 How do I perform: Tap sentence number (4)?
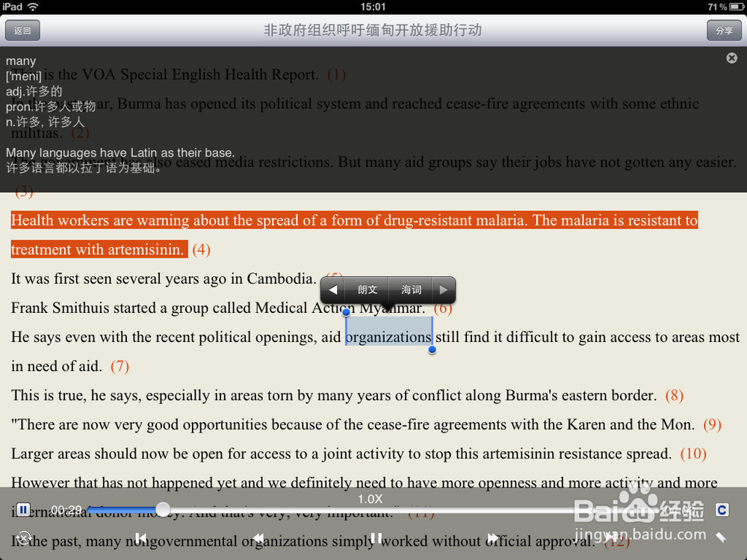coord(201,249)
